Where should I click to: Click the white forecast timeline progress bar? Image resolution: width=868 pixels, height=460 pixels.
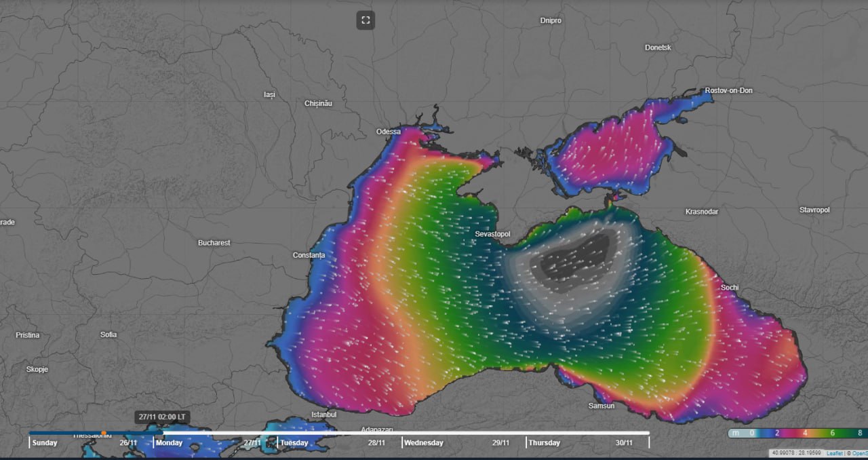tap(407, 433)
